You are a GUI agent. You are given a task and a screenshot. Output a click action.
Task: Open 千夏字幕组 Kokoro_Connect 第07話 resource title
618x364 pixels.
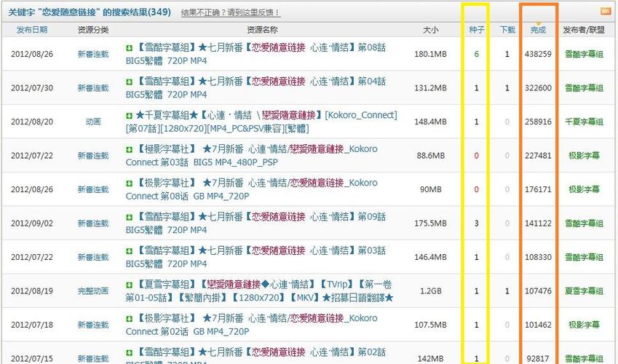pyautogui.click(x=261, y=122)
